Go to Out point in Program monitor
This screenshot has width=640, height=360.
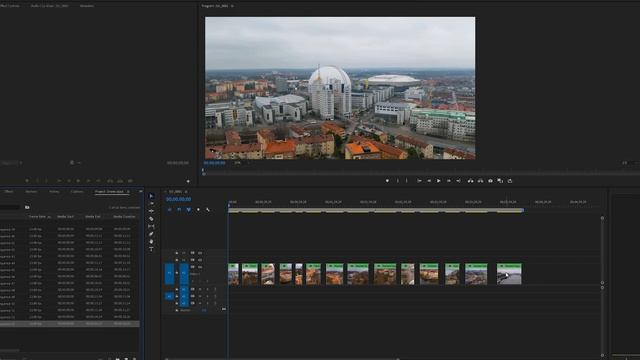(458, 181)
